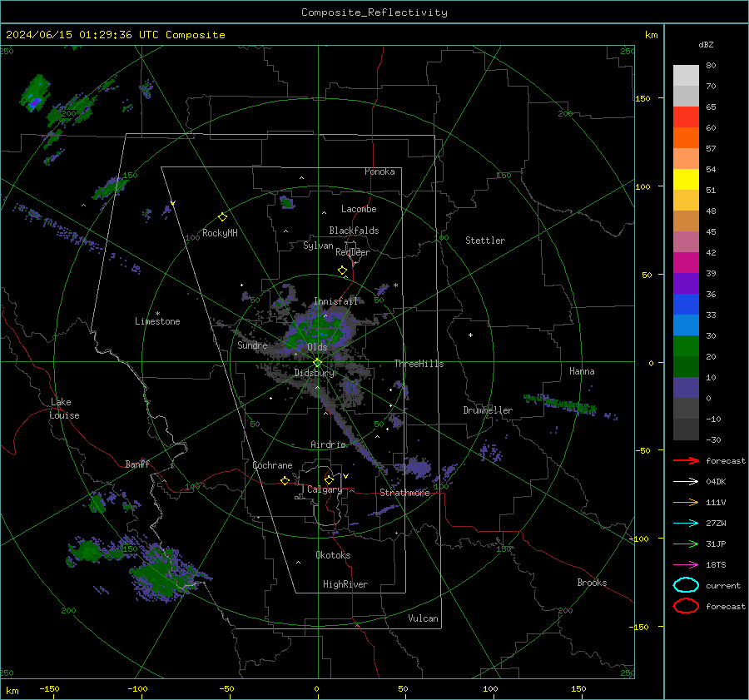Click the Okotoks label
Screen dimensions: 749x700
point(333,555)
